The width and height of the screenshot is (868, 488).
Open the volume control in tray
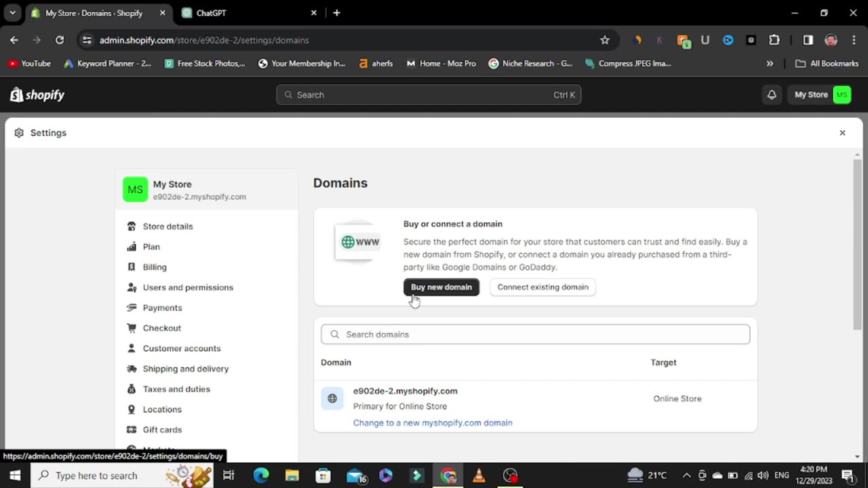(763, 475)
